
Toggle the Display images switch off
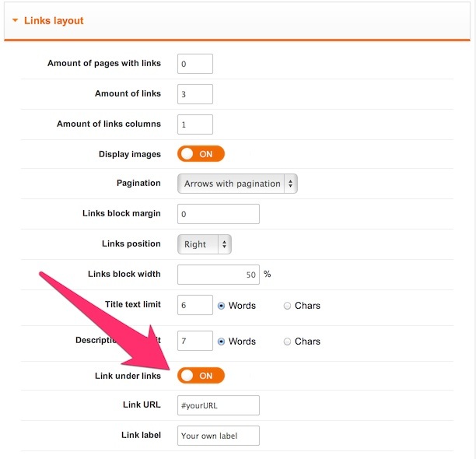tap(201, 154)
